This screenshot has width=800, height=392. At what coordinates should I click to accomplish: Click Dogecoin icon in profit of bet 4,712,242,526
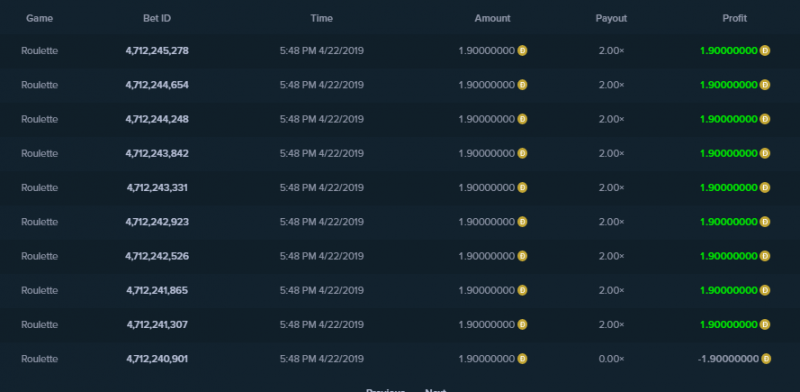(x=764, y=256)
